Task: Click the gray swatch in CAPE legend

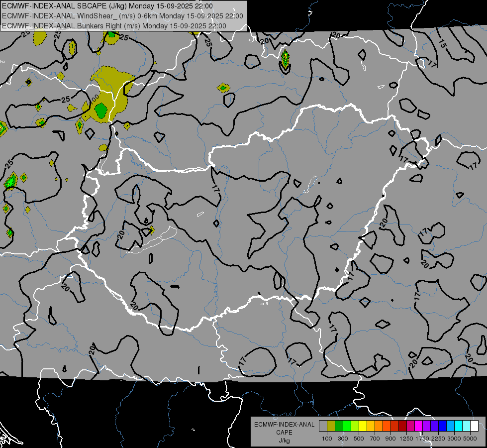Action: pyautogui.click(x=323, y=426)
